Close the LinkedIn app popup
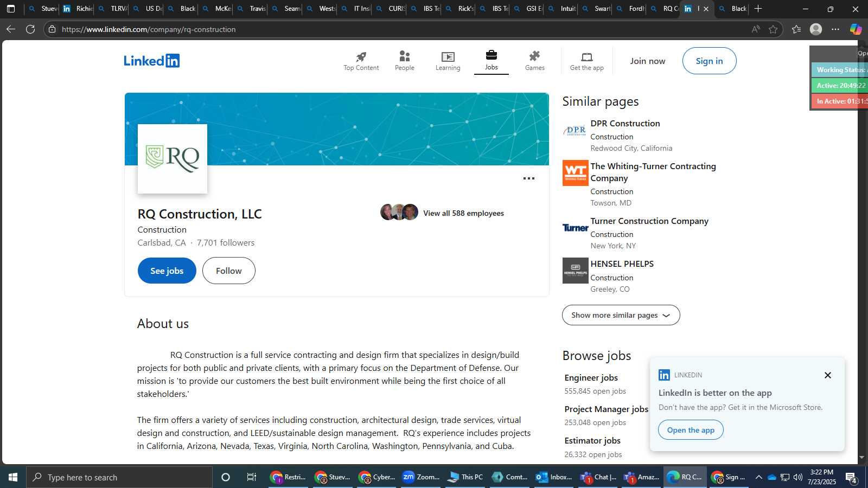Image resolution: width=868 pixels, height=488 pixels. 827,375
